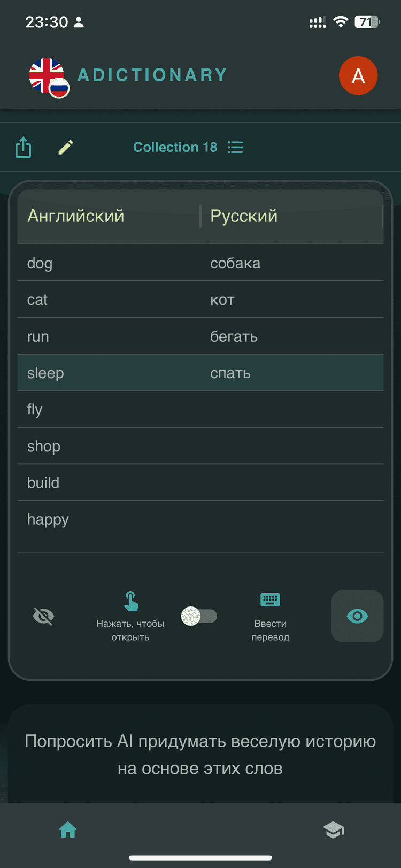Open the graduation cap learning tab
The width and height of the screenshot is (401, 868).
(334, 830)
